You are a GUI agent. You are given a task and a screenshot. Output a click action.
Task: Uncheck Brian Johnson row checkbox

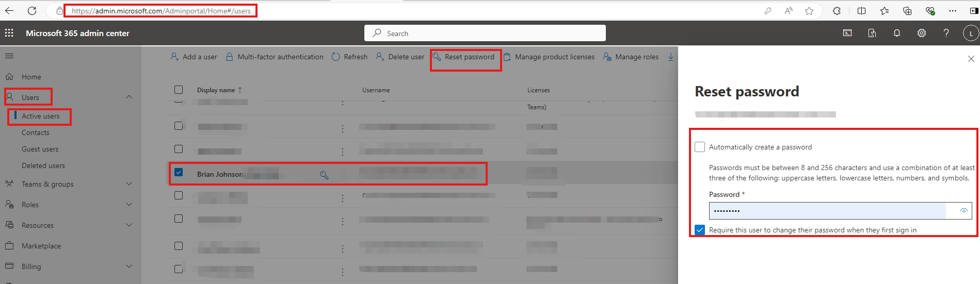[x=179, y=172]
